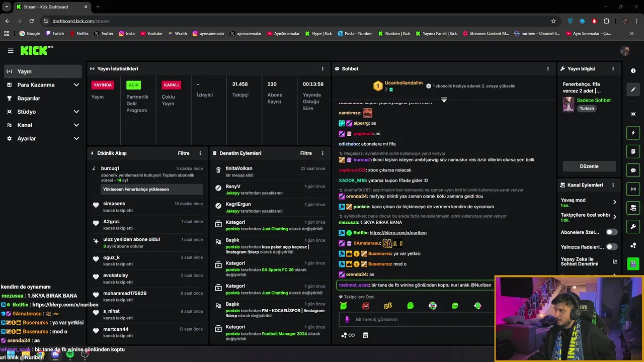Image resolution: width=644 pixels, height=362 pixels.
Task: Toggle Abonelere özel chat switch
Action: point(611,232)
